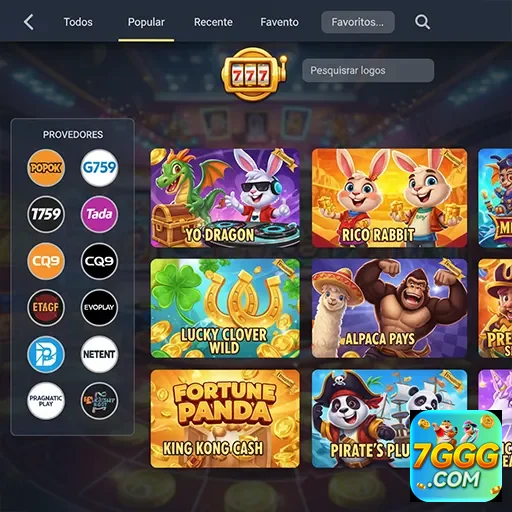Screen dimensions: 512x512
Task: Select the orange CQ9 provider icon
Action: point(46,261)
